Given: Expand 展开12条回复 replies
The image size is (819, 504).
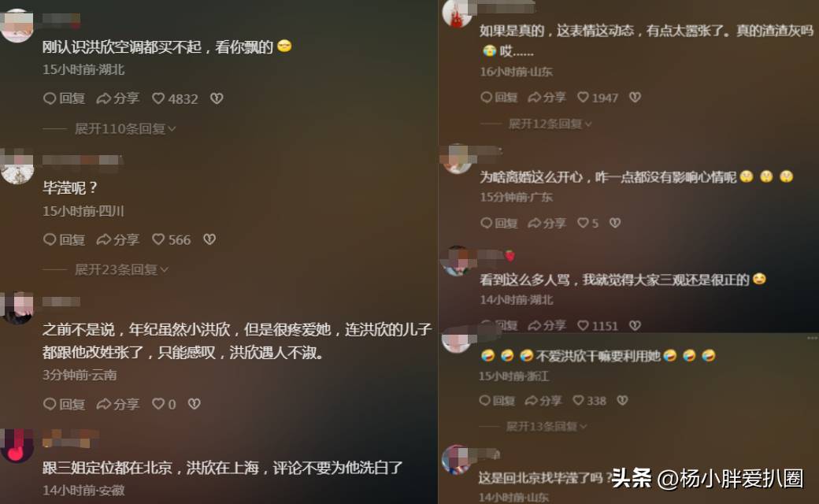Looking at the screenshot, I should pos(550,124).
